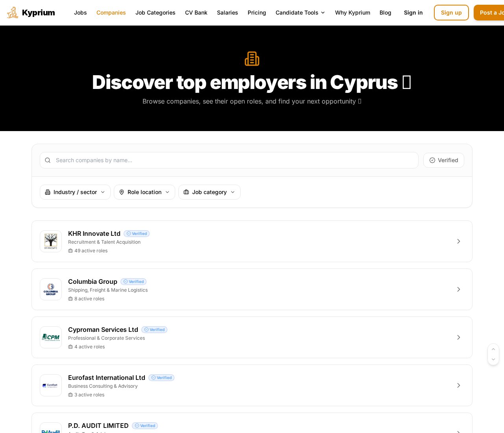Open Job Categories nav item

pos(156,13)
